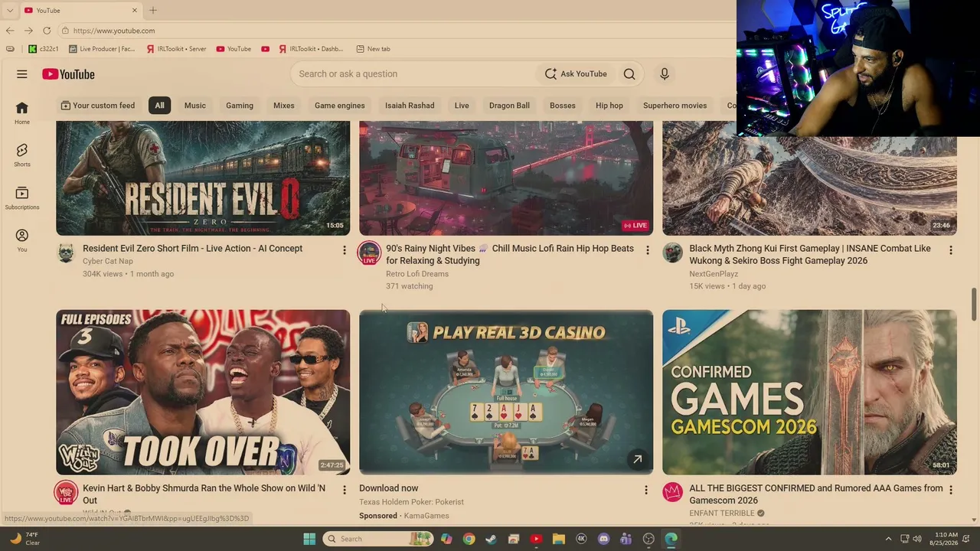Reload the current page

[x=47, y=31]
